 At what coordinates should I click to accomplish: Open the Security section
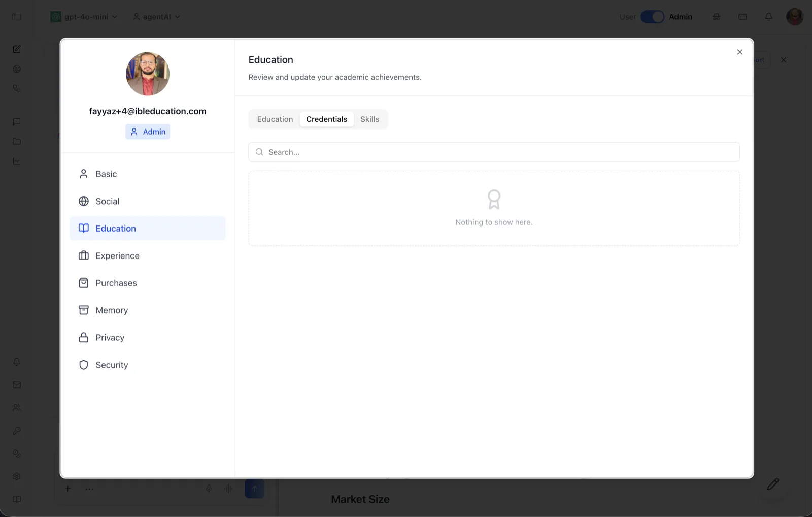tap(148, 365)
